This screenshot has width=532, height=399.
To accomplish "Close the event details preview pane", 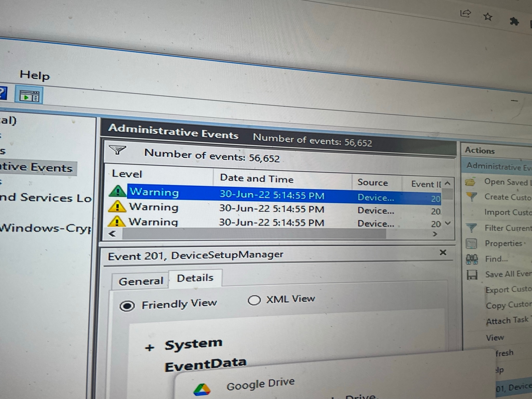I will pos(443,252).
